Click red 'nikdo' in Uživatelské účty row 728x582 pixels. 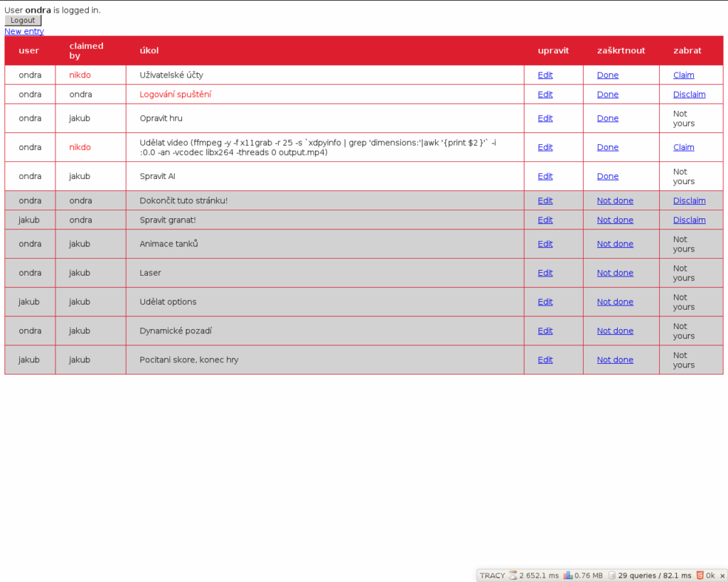coord(80,75)
